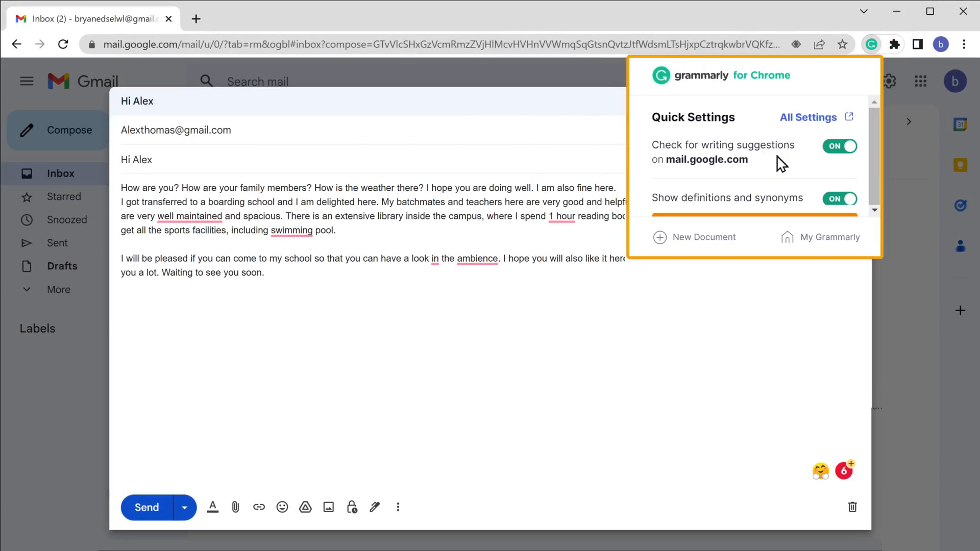Open Gmail settings gear

(x=890, y=81)
